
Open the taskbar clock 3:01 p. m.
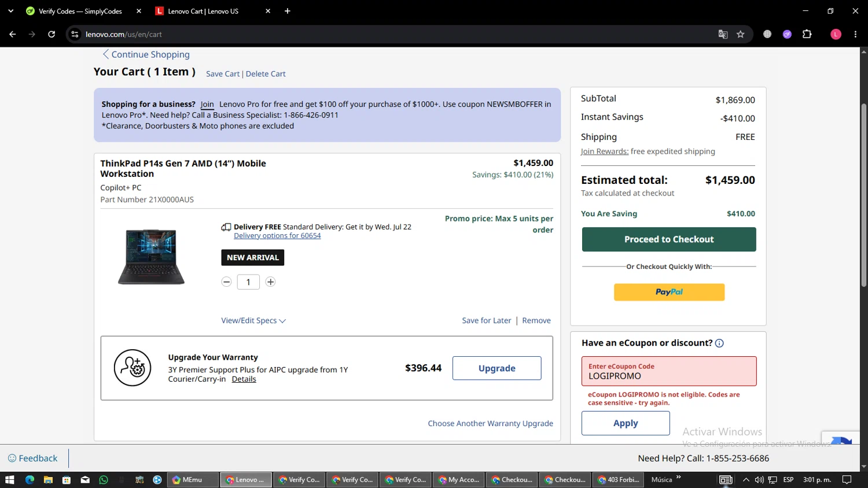tap(816, 480)
